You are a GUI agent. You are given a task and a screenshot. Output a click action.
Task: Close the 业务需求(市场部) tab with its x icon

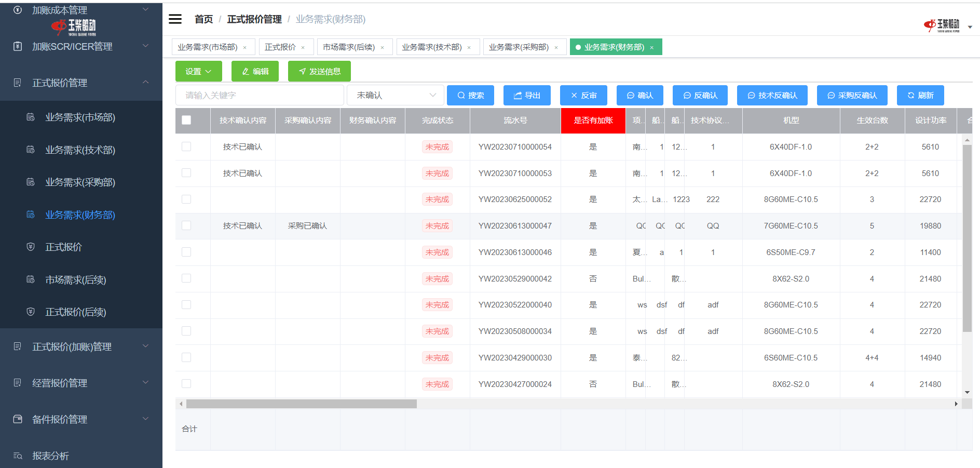coord(245,48)
